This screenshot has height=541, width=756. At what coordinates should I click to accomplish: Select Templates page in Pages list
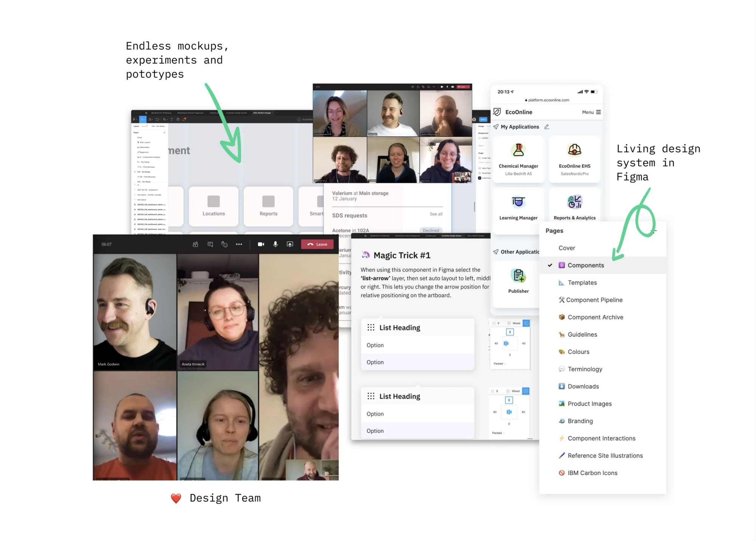click(x=603, y=283)
